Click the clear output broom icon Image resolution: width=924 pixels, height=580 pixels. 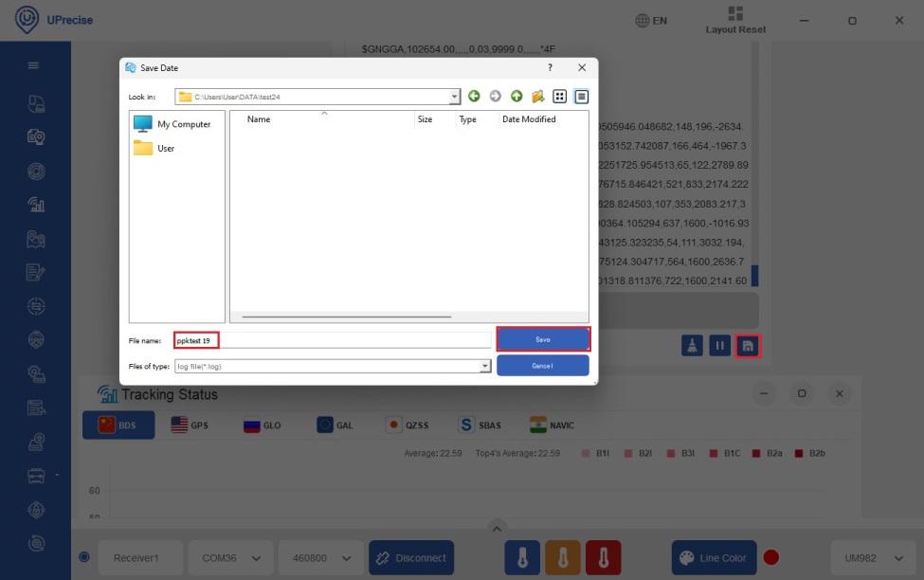[692, 346]
